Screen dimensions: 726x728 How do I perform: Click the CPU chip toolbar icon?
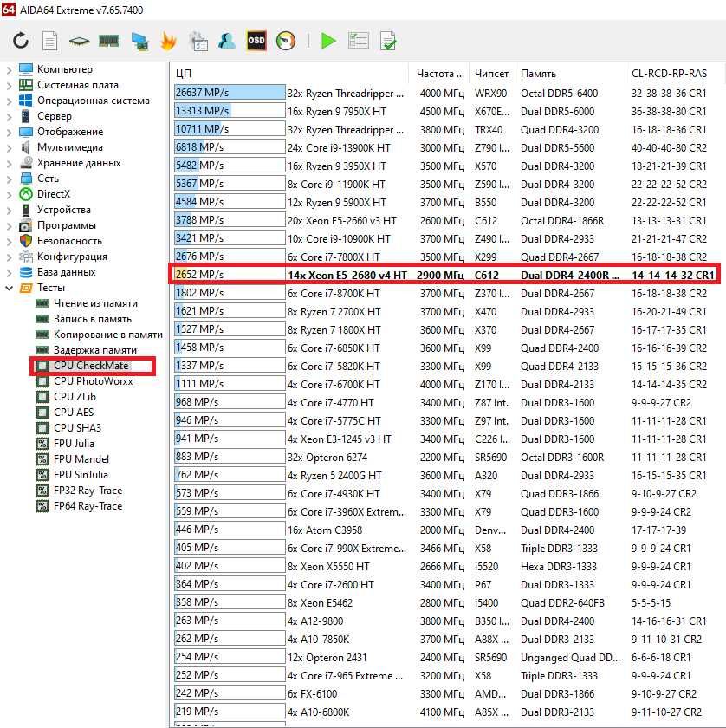click(x=79, y=42)
